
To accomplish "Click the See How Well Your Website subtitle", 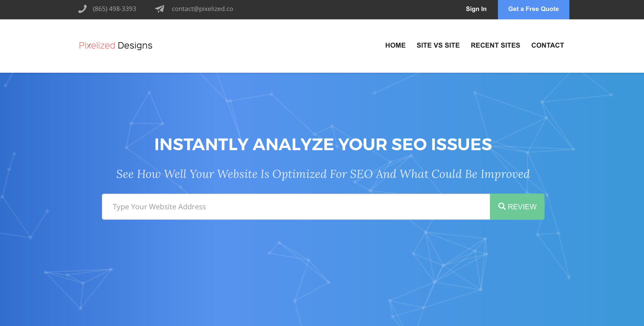I will (323, 174).
